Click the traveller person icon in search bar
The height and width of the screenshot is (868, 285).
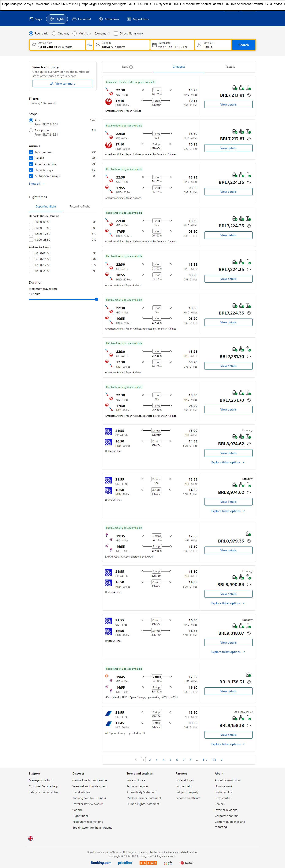point(199,45)
